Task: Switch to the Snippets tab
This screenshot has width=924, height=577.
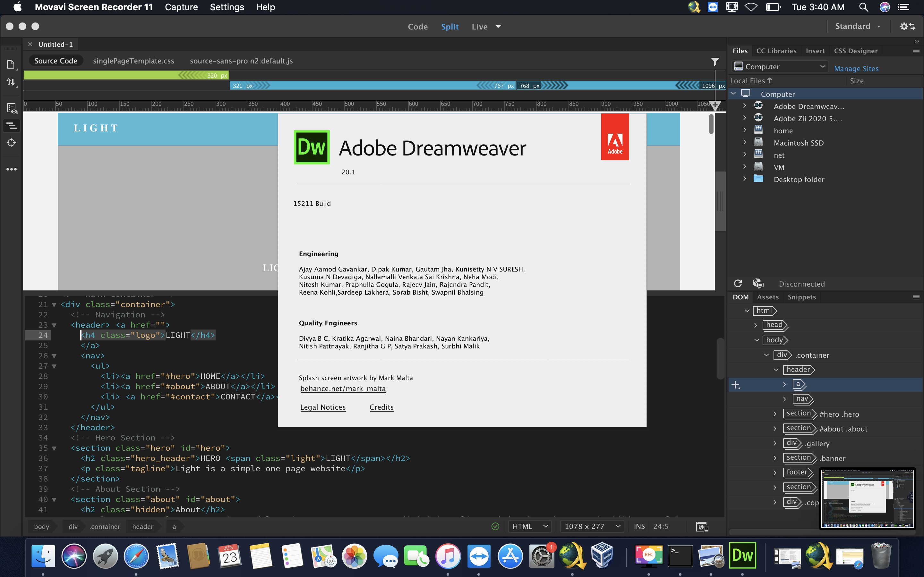Action: point(801,297)
